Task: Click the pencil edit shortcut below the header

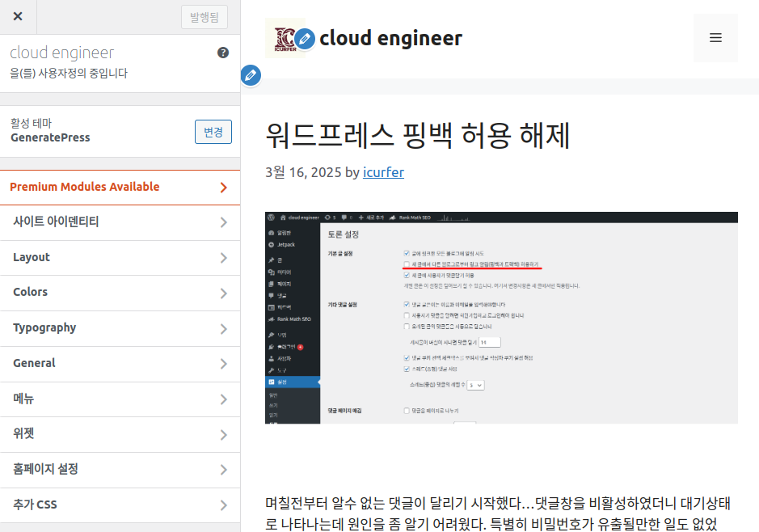Action: [251, 75]
